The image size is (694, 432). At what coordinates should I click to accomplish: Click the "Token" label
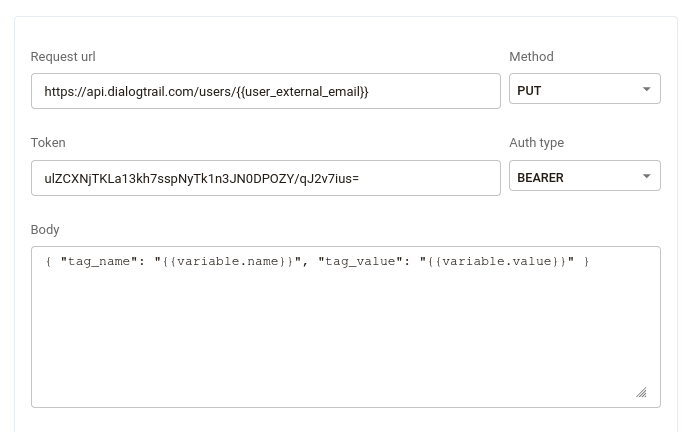[x=48, y=143]
